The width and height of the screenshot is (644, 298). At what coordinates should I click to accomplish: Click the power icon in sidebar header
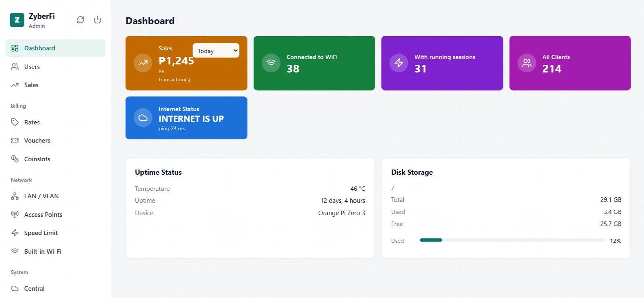(97, 20)
